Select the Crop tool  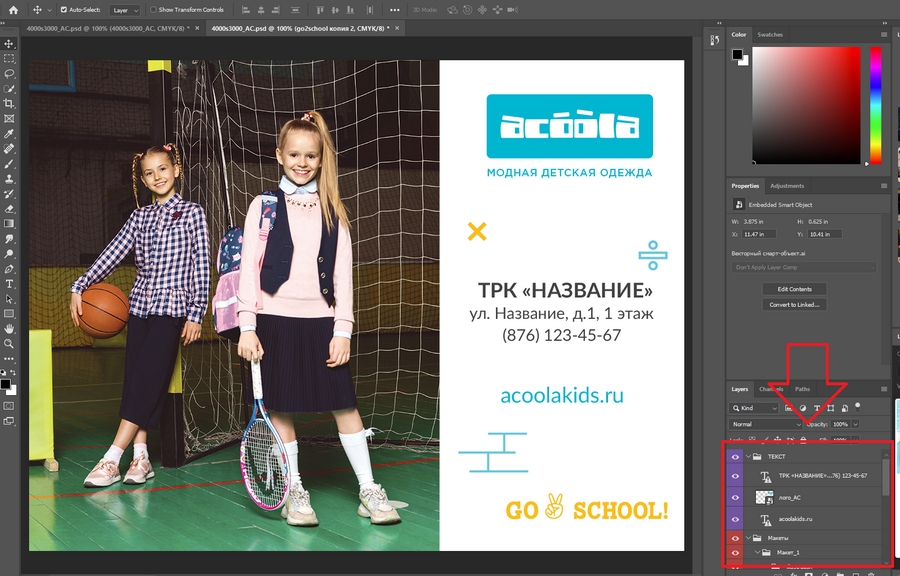pyautogui.click(x=9, y=104)
